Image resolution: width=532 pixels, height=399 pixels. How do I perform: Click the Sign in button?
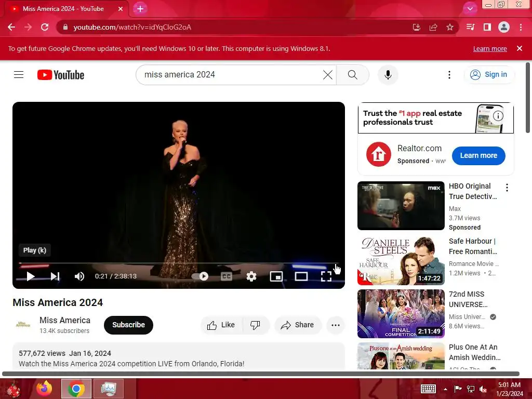pyautogui.click(x=489, y=75)
